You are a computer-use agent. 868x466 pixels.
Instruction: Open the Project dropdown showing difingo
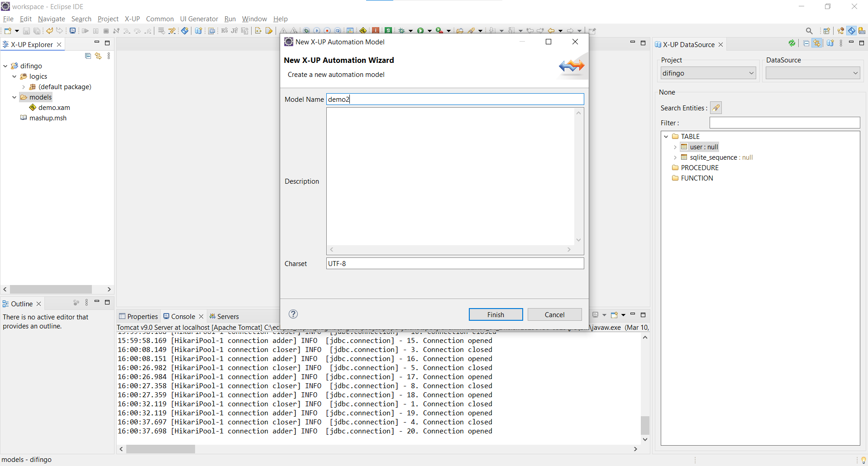click(708, 73)
